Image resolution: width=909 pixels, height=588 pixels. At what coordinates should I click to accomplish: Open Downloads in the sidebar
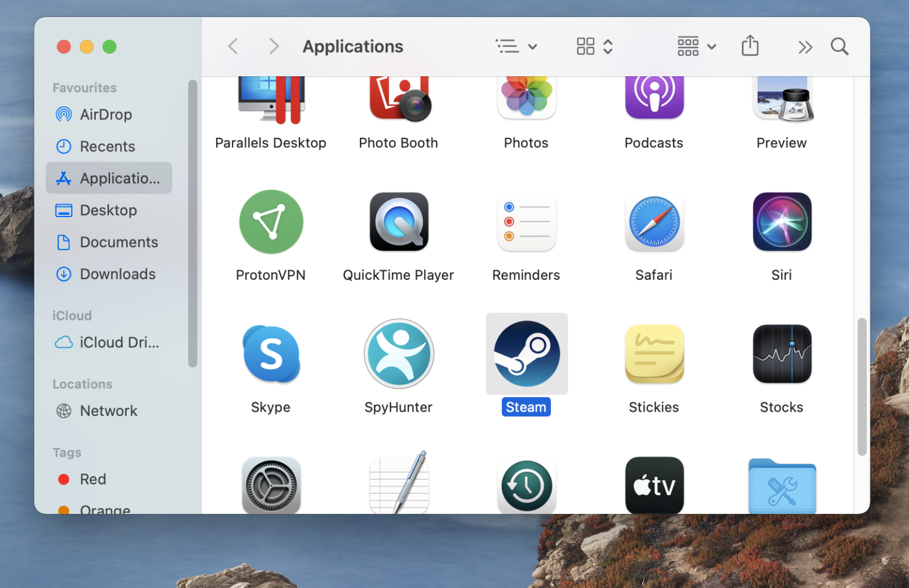[x=109, y=274]
